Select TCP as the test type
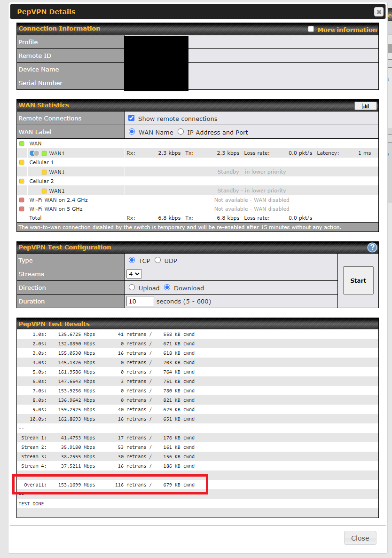Screen dimensions: 392x558 point(132,260)
